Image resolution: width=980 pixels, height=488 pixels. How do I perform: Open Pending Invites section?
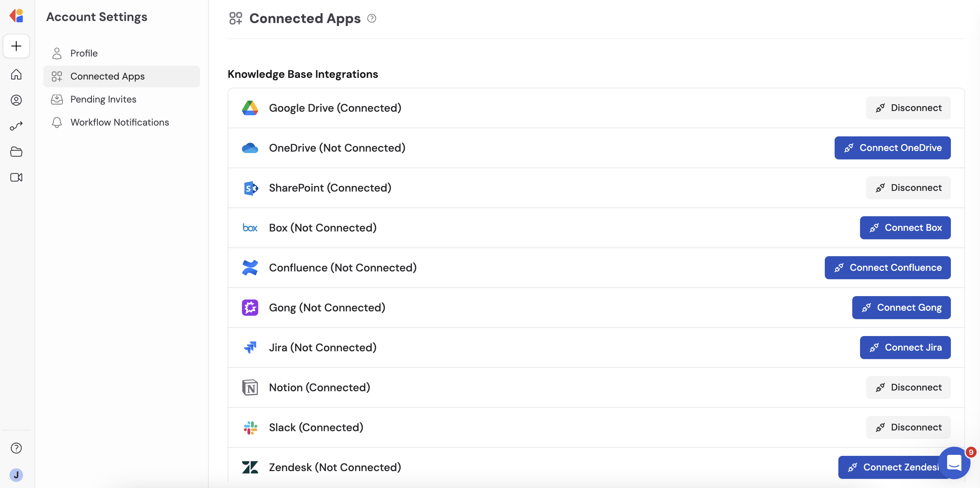coord(103,99)
